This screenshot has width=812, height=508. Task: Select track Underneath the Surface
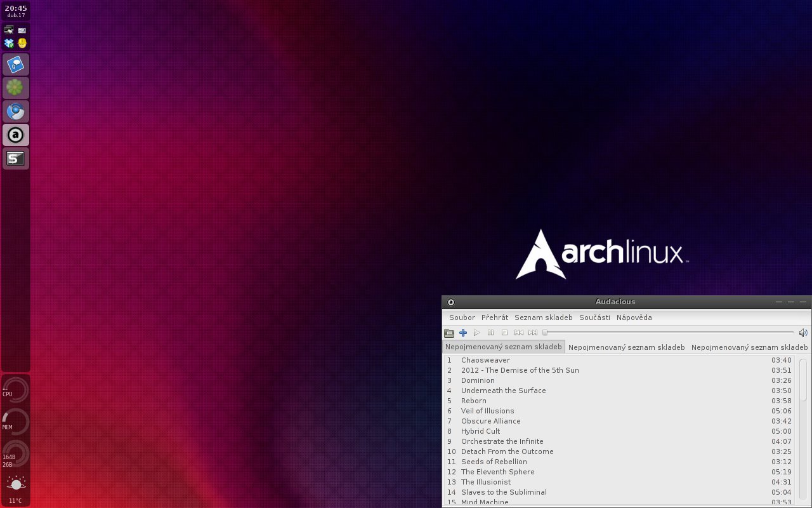(619, 391)
